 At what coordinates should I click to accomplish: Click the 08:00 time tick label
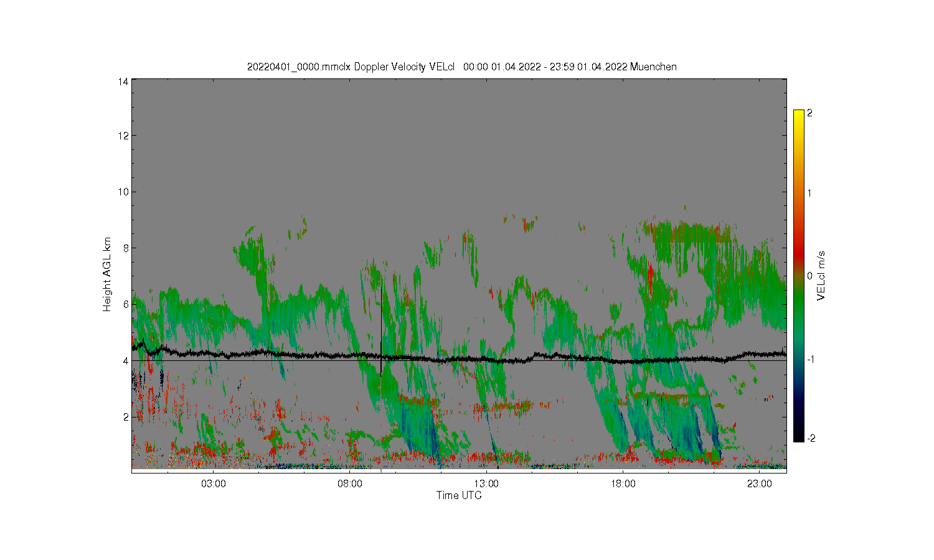pyautogui.click(x=350, y=483)
